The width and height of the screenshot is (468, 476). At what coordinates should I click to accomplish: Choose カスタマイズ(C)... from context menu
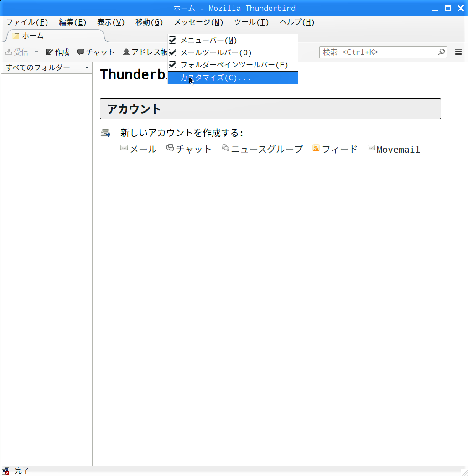(233, 78)
